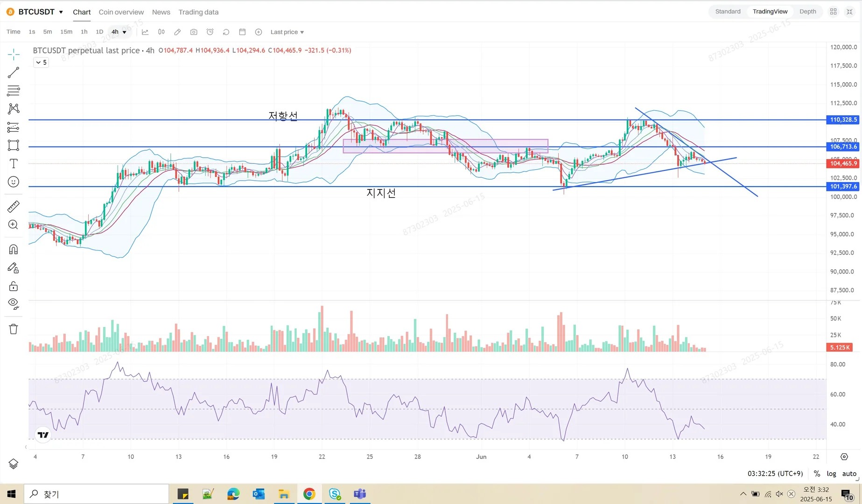The height and width of the screenshot is (504, 862).
Task: Activate the magnet snap mode
Action: [14, 249]
